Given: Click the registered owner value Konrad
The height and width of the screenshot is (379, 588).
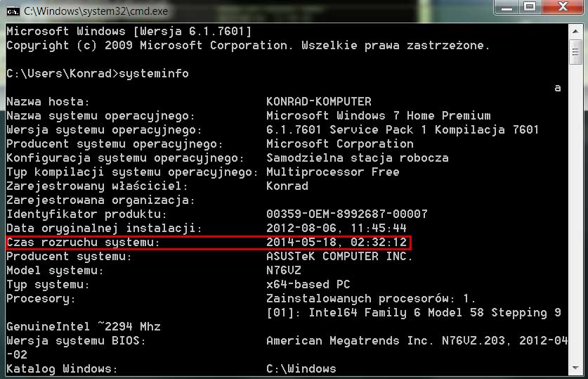Looking at the screenshot, I should click(x=287, y=186).
